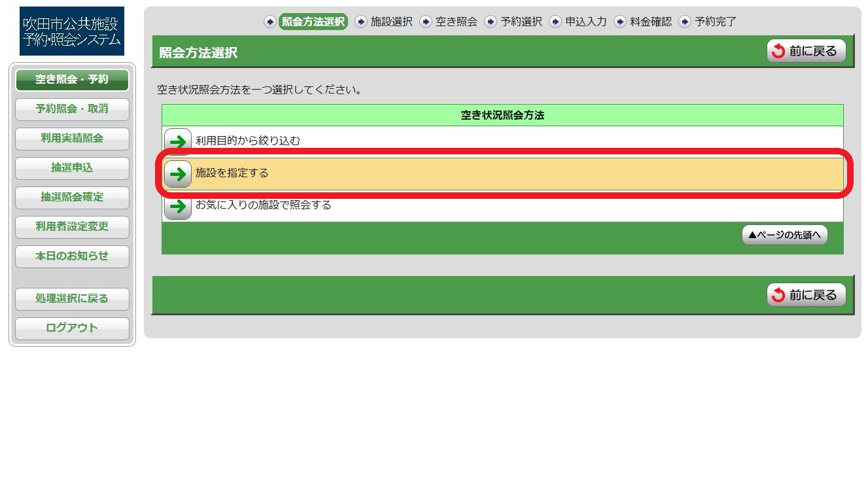
Task: View 本日のお知らせ notices
Action: click(72, 256)
